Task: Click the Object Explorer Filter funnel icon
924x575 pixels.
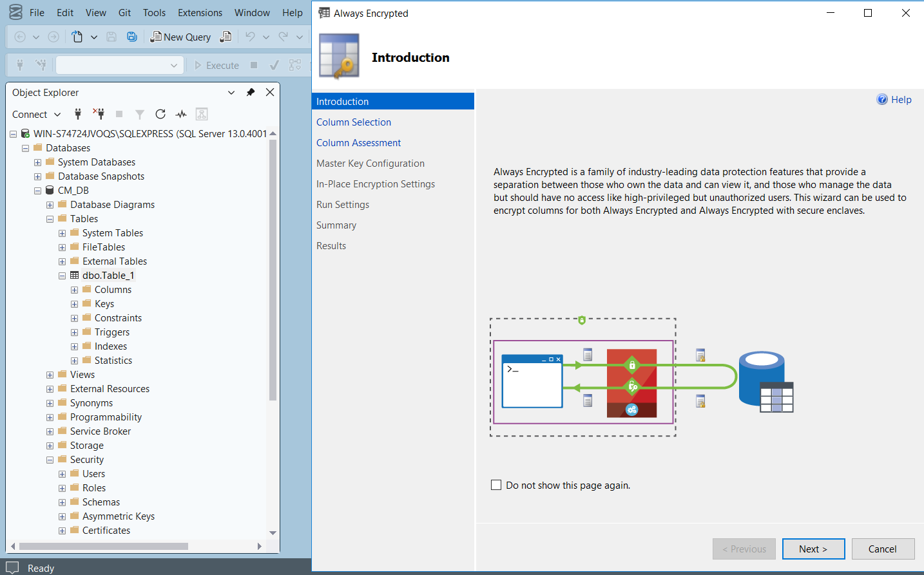Action: click(x=140, y=114)
